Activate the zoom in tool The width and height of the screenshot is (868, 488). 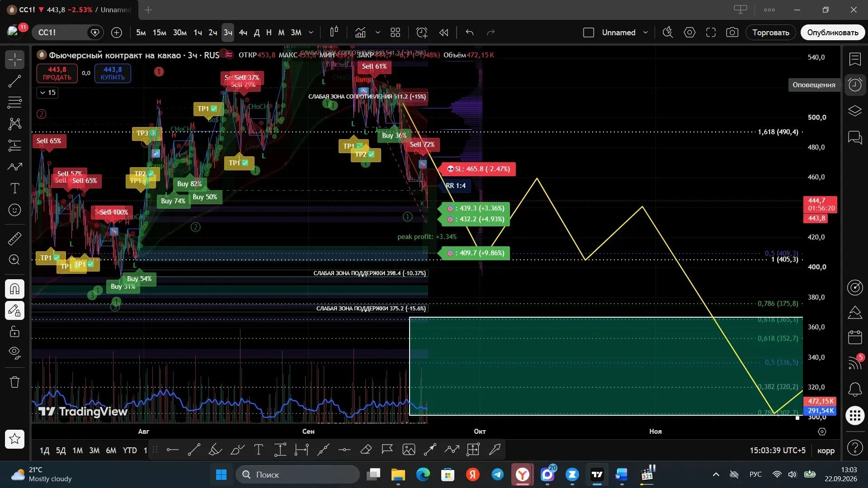tap(15, 260)
